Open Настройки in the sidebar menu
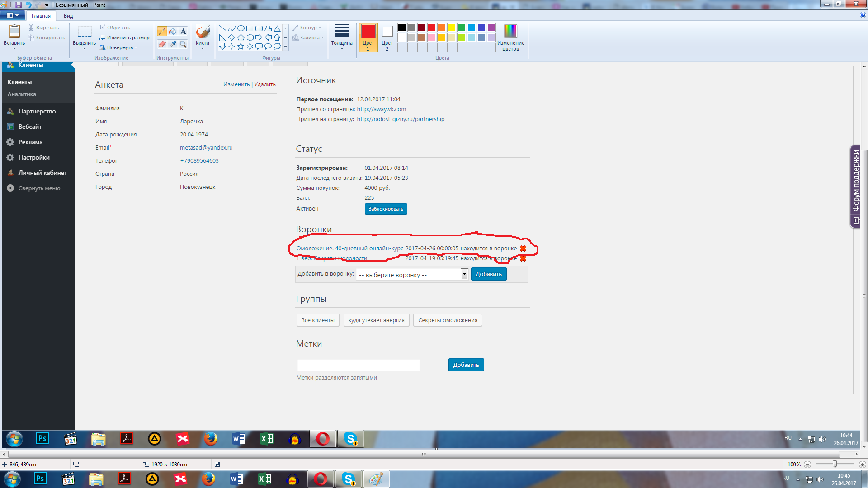 coord(34,157)
